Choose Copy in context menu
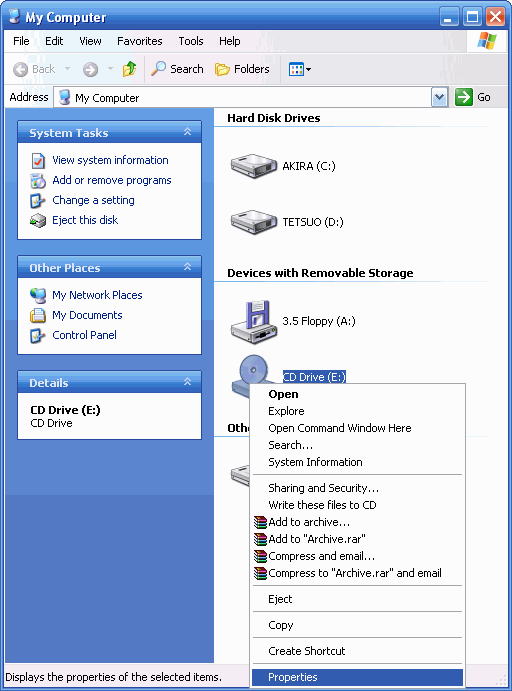This screenshot has width=512, height=691. pos(357,625)
